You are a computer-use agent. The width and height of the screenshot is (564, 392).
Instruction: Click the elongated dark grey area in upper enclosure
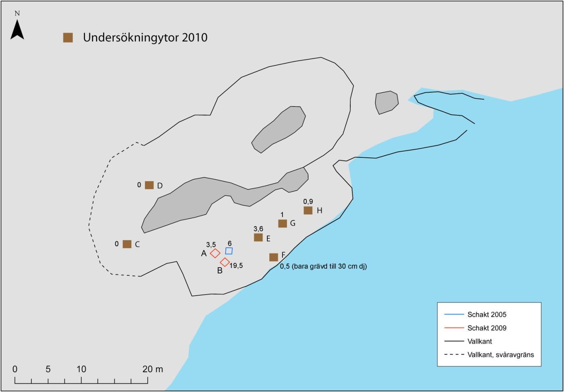click(x=279, y=129)
